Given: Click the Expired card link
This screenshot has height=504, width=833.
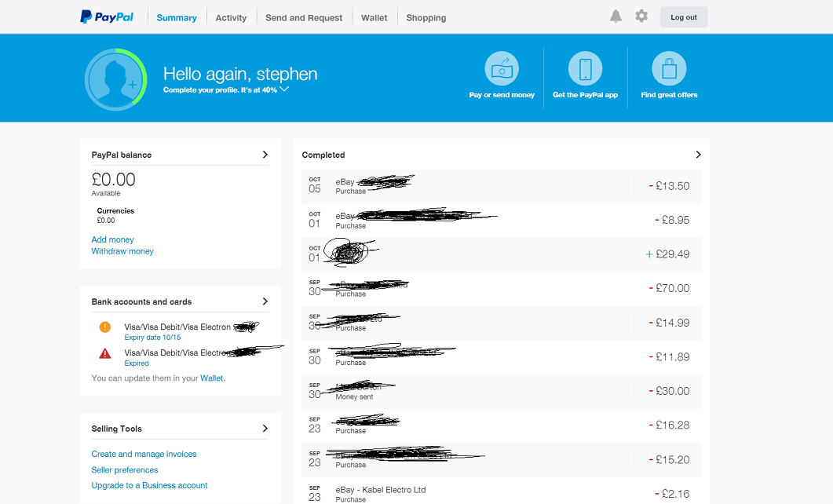Looking at the screenshot, I should [137, 363].
